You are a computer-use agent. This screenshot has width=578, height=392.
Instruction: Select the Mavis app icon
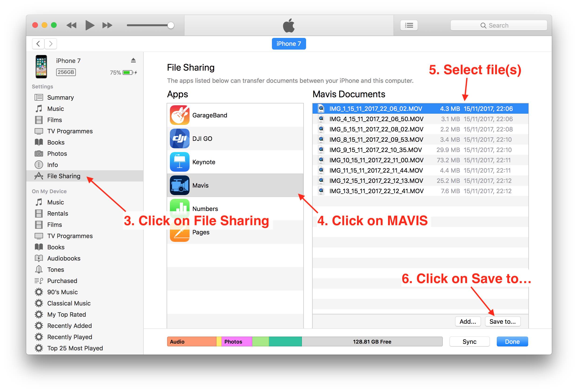[179, 185]
